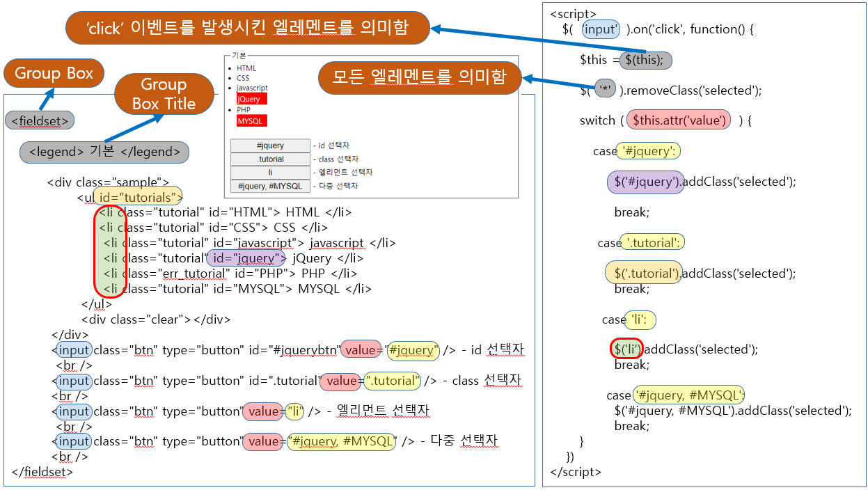Click the code line with id="MYSQL"
The height and width of the screenshot is (490, 868).
click(x=237, y=289)
